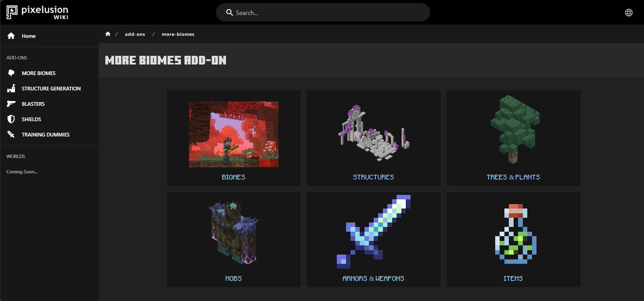Open the Biomes red forest thumbnail
Screen dimensions: 644x301
(x=233, y=134)
